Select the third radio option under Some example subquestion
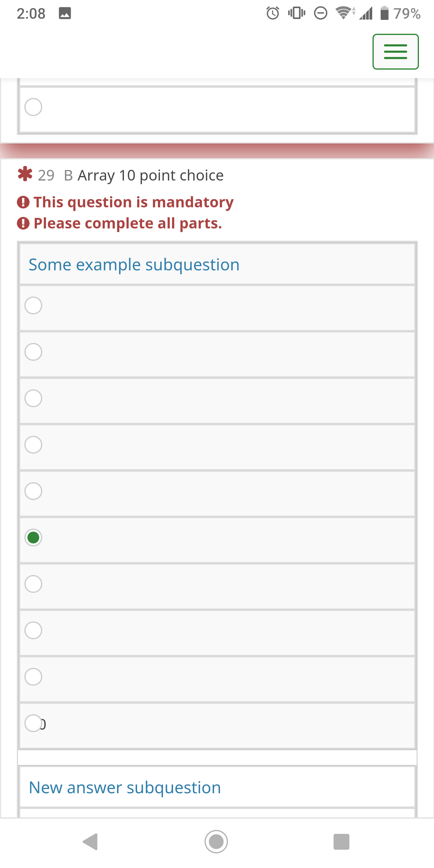Viewport: 434px width, 868px height. [x=33, y=398]
